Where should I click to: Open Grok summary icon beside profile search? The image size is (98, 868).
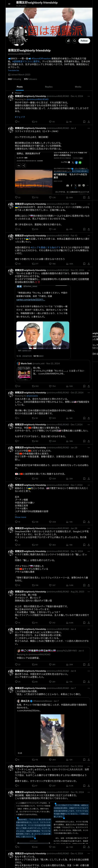tap(68, 41)
